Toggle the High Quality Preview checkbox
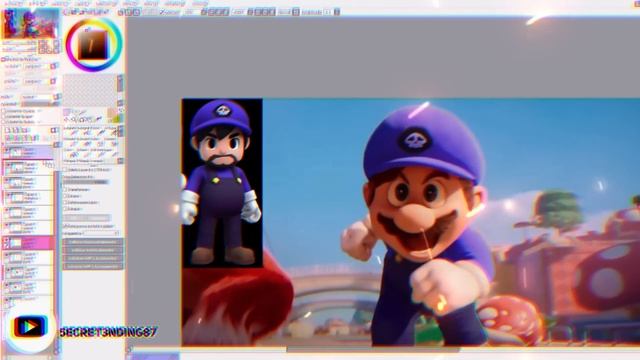 pyautogui.click(x=65, y=226)
